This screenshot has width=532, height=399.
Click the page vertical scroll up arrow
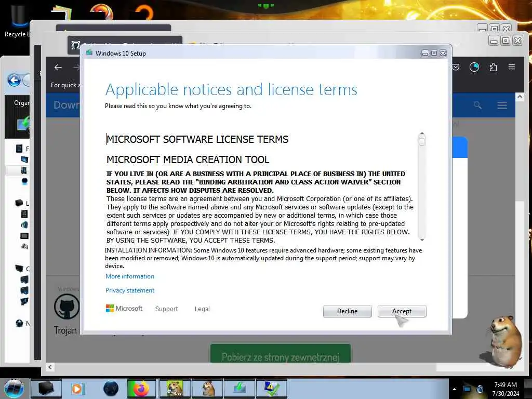520,97
